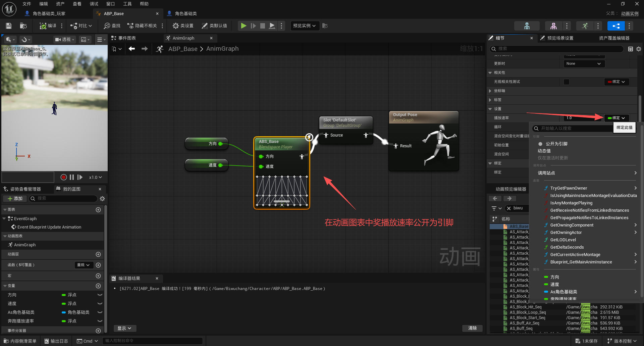This screenshot has height=346, width=644.
Task: Open the viewport speed x1.0 dropdown
Action: tap(95, 177)
